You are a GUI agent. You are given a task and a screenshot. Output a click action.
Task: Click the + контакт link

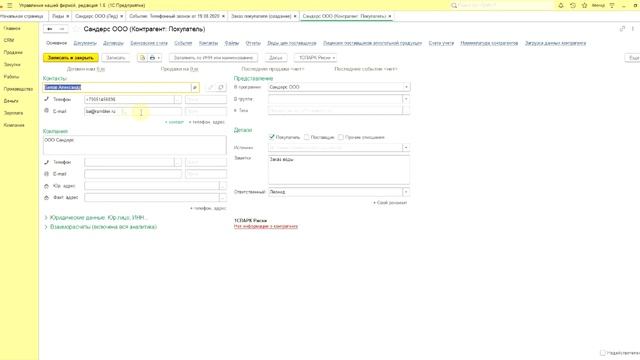point(174,122)
